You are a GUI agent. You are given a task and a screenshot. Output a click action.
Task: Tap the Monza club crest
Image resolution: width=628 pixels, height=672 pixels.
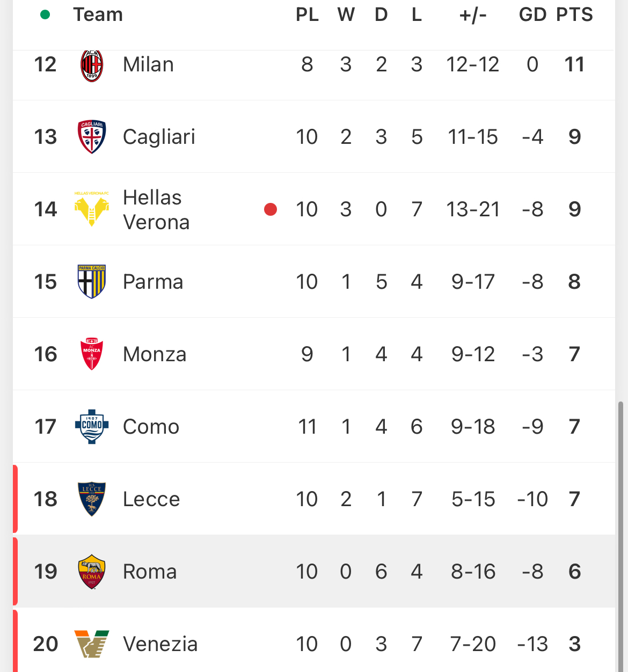(92, 354)
